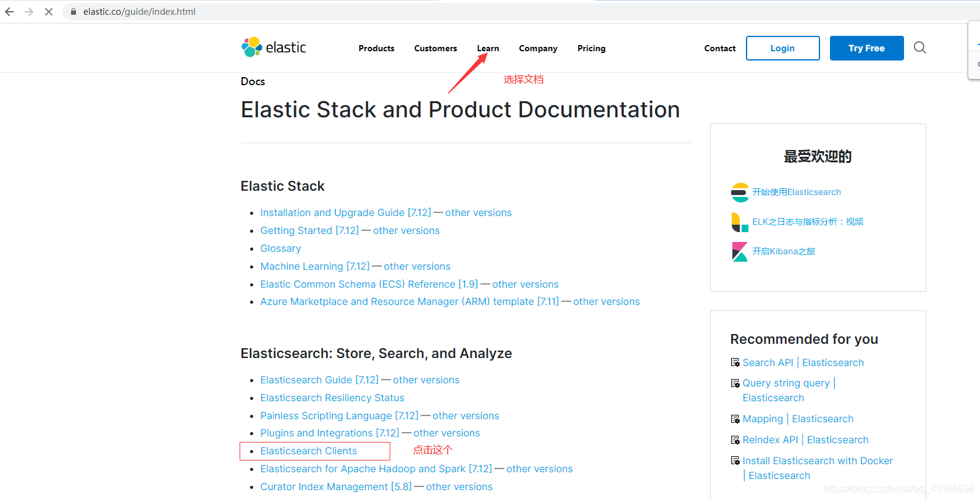The width and height of the screenshot is (980, 500).
Task: Click the padlock site info icon
Action: [x=73, y=12]
